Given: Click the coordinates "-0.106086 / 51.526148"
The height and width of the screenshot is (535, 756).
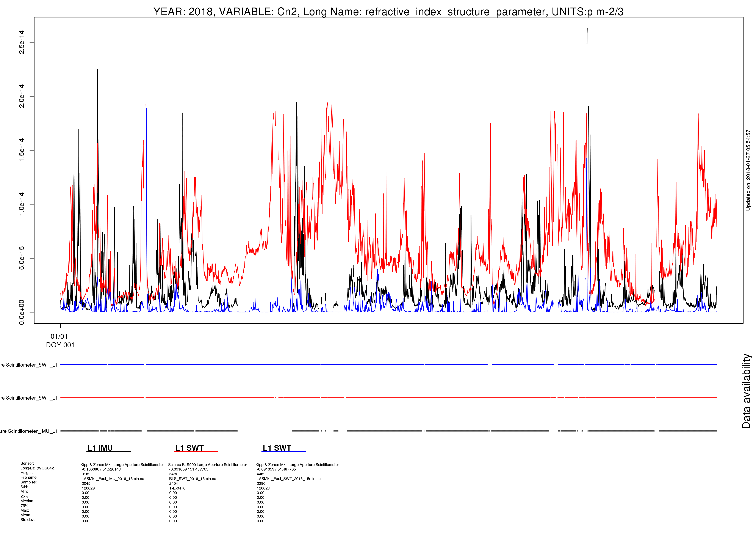Looking at the screenshot, I should pyautogui.click(x=101, y=469).
